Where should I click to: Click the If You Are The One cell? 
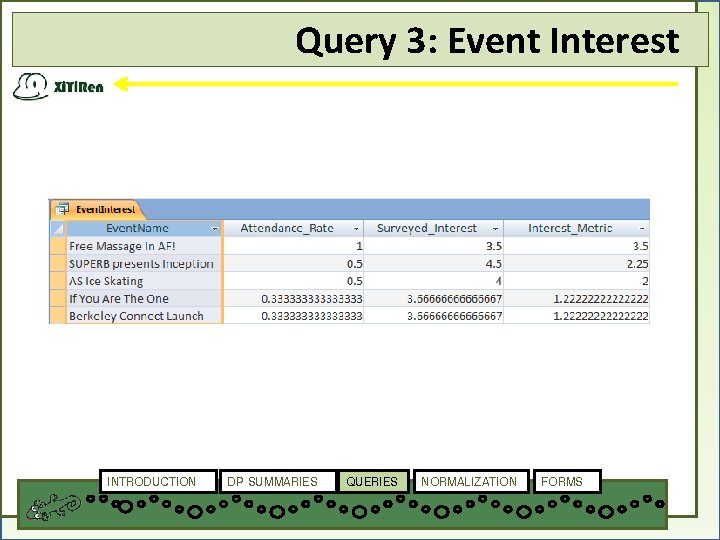click(145, 298)
